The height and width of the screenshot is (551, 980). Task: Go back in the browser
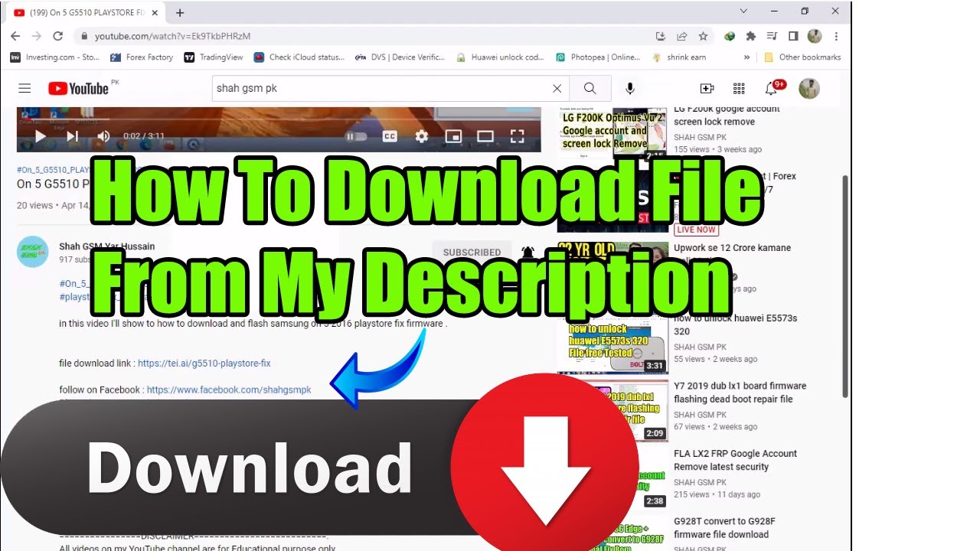[x=15, y=36]
